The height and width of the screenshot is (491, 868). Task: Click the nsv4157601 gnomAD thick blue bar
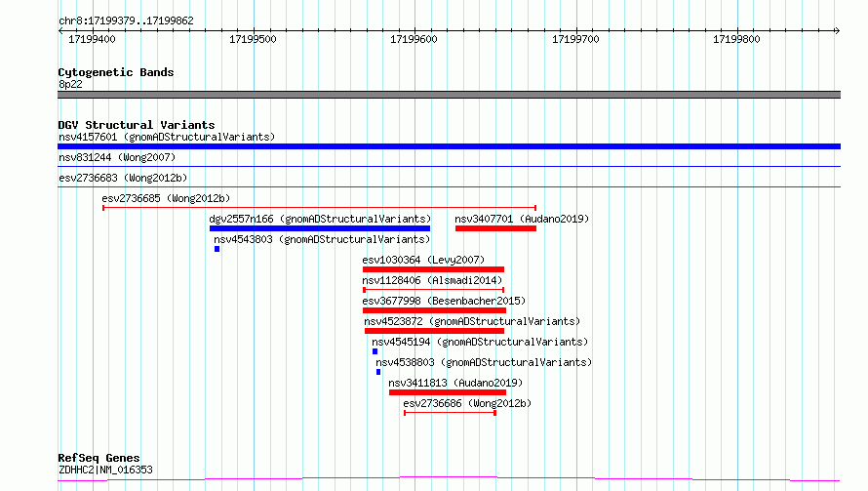(x=449, y=146)
